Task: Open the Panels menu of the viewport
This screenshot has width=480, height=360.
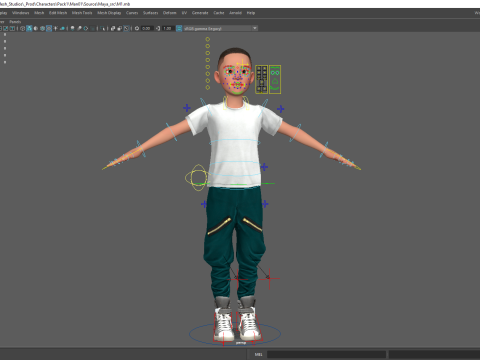Action: (x=15, y=22)
